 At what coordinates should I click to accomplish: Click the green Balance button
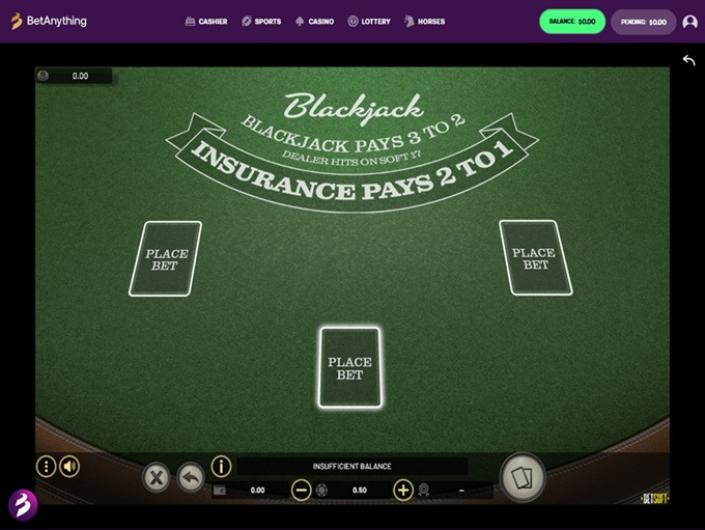572,22
